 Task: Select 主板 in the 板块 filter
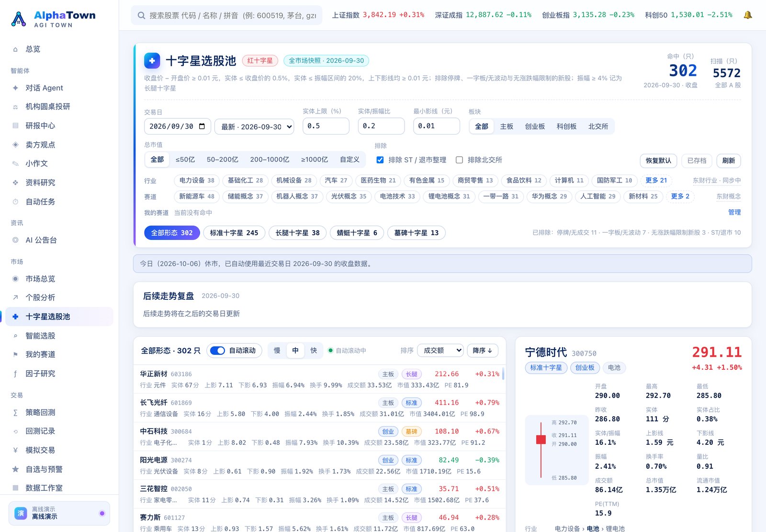(x=507, y=126)
